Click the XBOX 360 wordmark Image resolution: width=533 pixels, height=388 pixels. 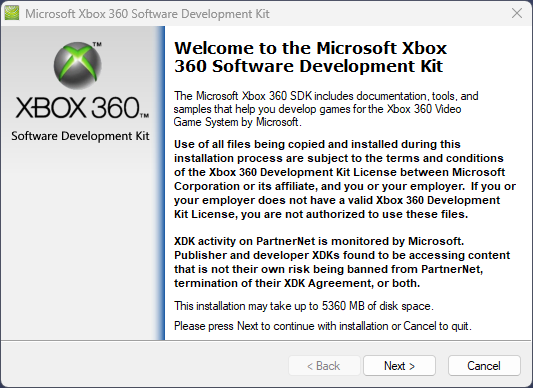pos(82,108)
